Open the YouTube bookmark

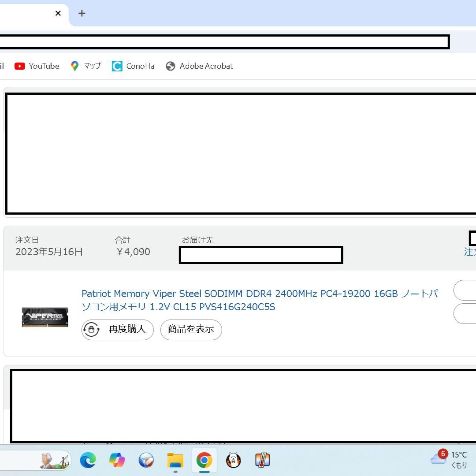tap(37, 66)
